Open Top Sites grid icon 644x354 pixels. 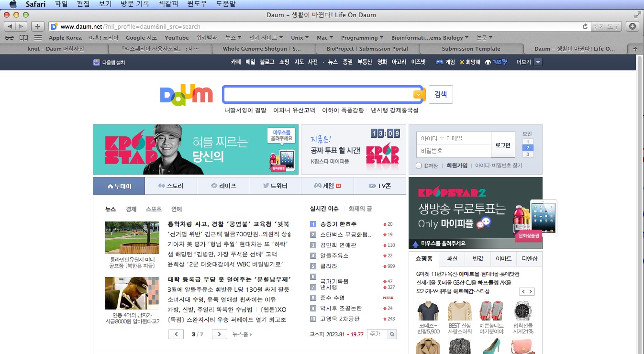(x=38, y=37)
